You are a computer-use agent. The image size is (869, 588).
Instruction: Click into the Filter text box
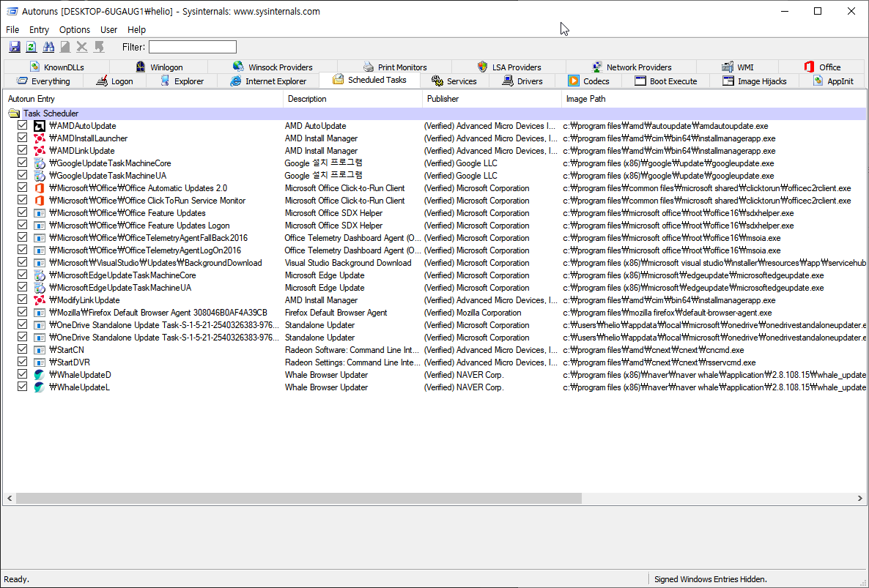click(192, 47)
